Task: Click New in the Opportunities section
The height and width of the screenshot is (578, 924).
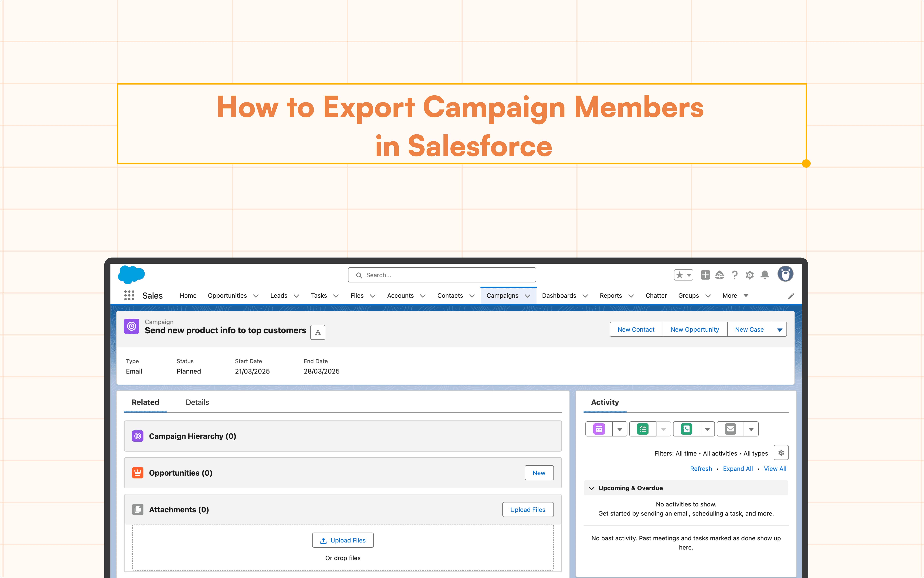Action: pos(539,473)
